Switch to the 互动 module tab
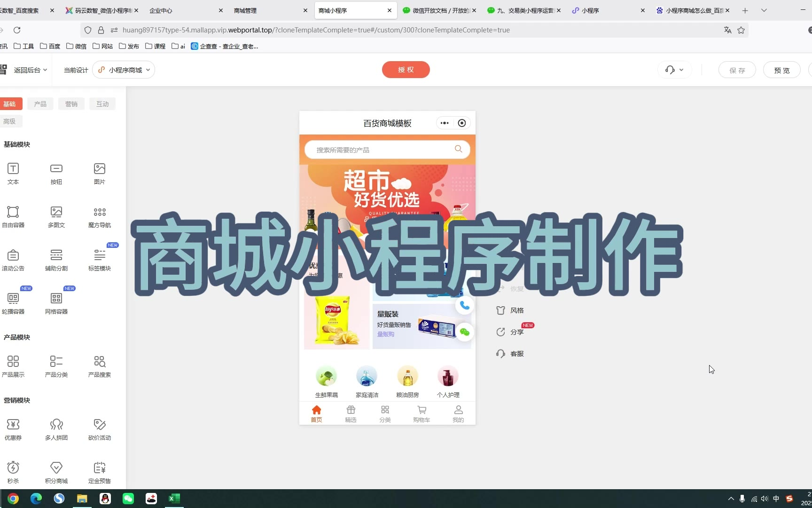Screen dimensions: 812x508 click(102, 104)
